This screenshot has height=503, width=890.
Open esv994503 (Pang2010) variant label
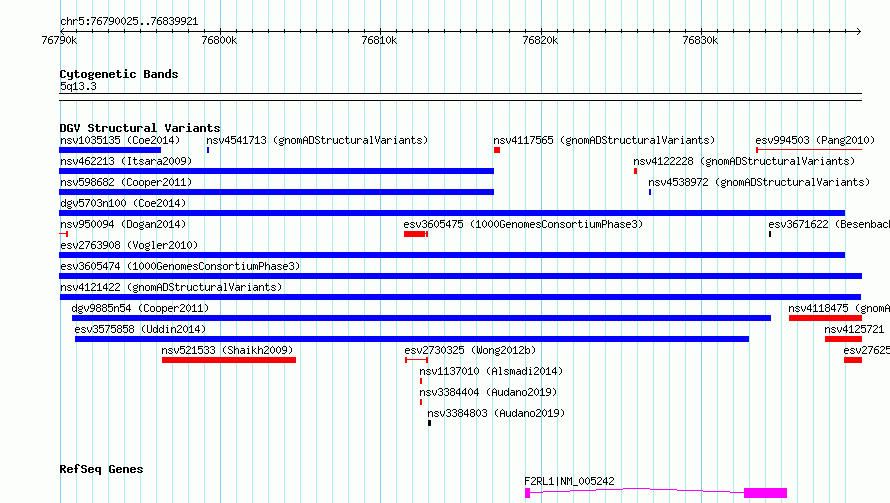coord(815,140)
